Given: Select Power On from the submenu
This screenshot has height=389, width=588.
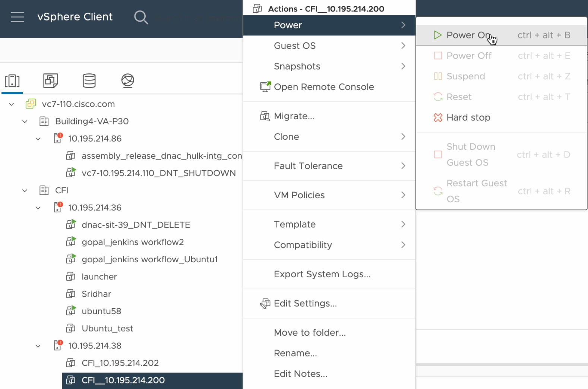Looking at the screenshot, I should [502, 35].
